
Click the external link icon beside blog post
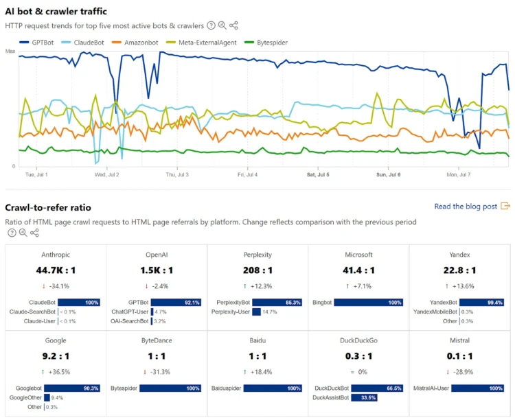[505, 206]
